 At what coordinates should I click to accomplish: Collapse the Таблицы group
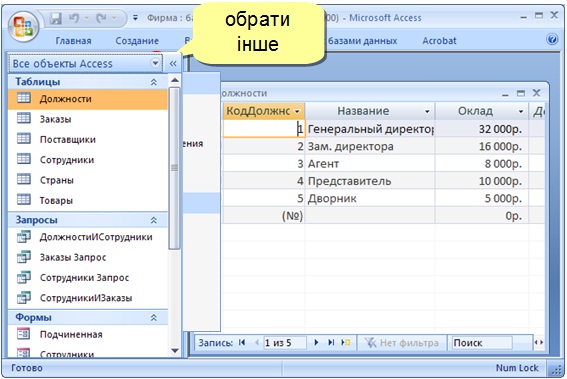pos(154,82)
